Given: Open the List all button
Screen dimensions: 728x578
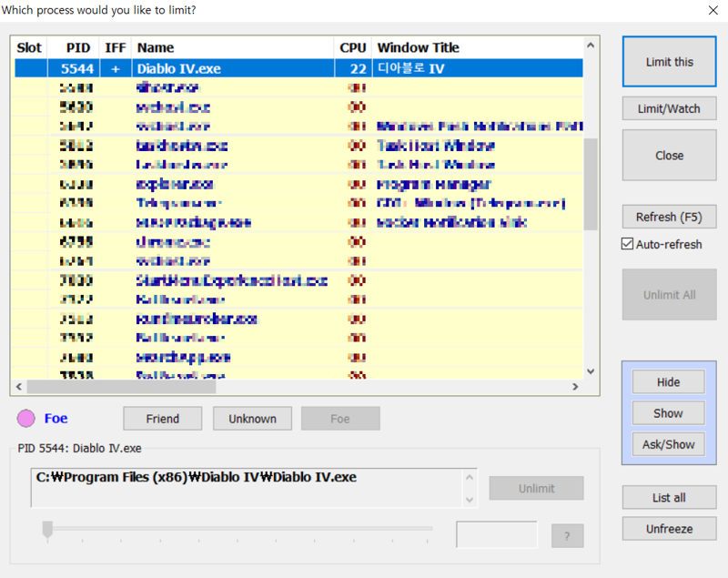Looking at the screenshot, I should click(x=669, y=498).
